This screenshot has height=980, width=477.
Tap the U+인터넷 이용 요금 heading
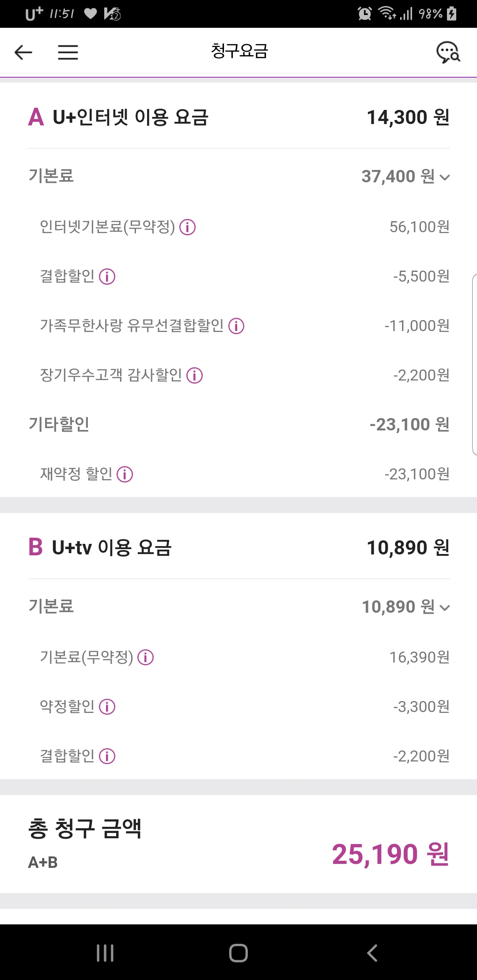tap(130, 117)
